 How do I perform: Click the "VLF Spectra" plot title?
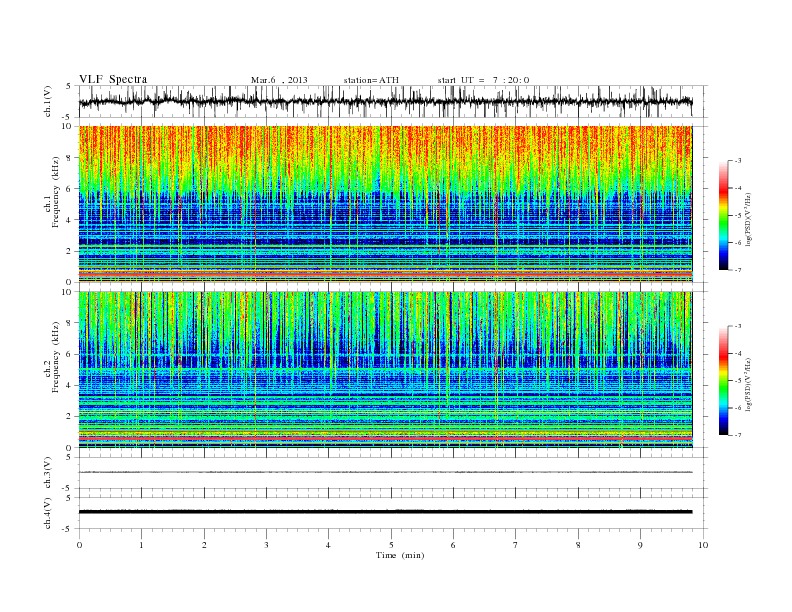113,79
